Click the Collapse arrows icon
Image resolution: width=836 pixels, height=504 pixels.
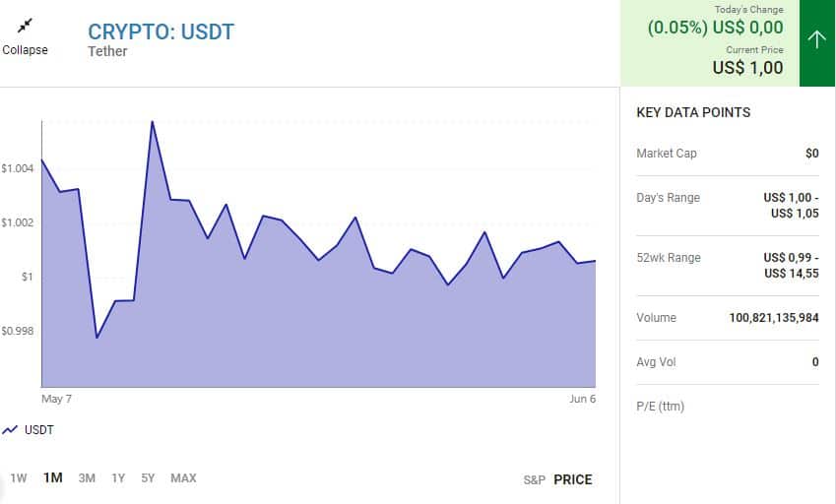tap(25, 26)
